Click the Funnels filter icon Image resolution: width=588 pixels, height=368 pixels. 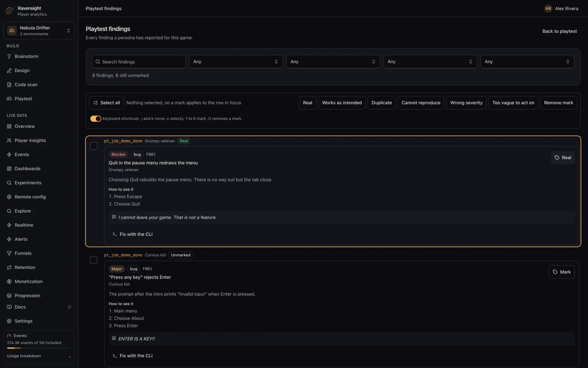point(9,253)
